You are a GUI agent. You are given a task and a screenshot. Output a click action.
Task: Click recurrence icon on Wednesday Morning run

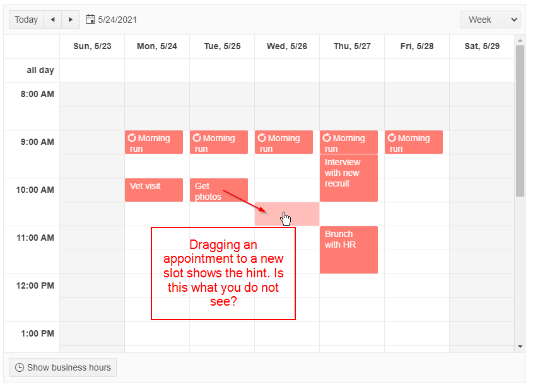pyautogui.click(x=262, y=138)
